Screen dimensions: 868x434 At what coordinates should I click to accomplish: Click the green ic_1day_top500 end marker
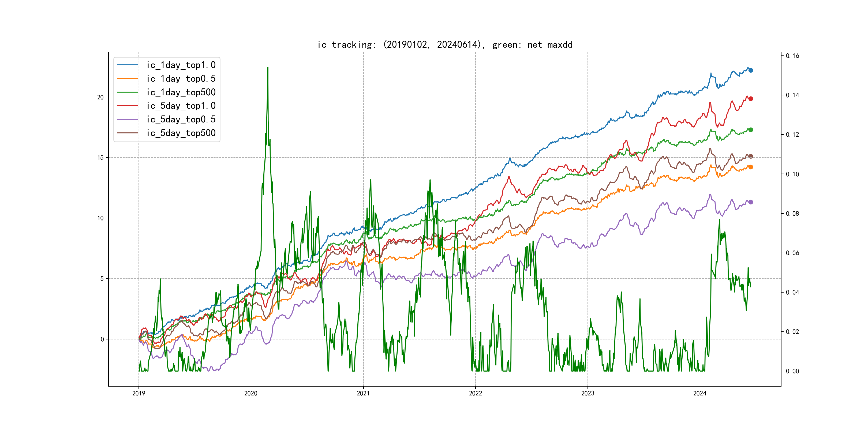tap(750, 130)
